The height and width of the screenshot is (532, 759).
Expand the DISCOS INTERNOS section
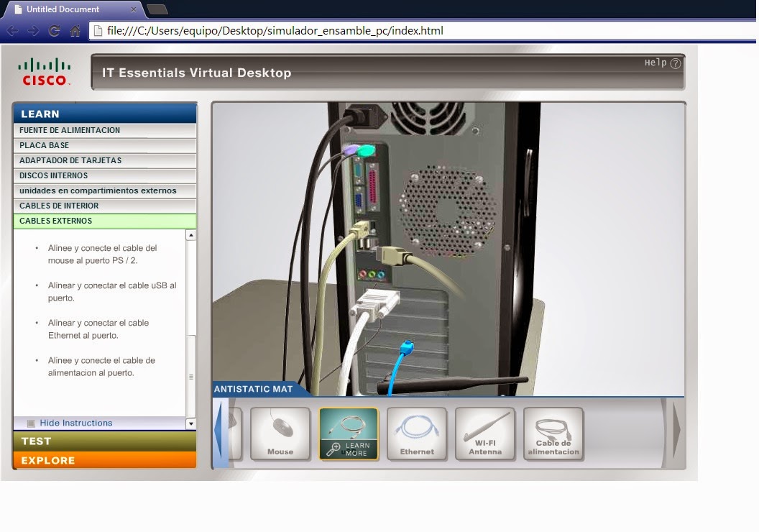[104, 175]
